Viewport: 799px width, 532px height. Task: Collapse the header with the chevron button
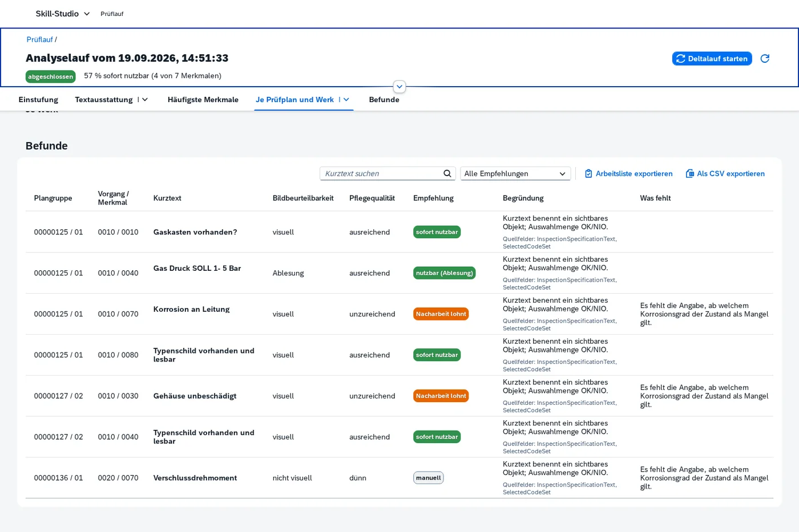tap(399, 87)
